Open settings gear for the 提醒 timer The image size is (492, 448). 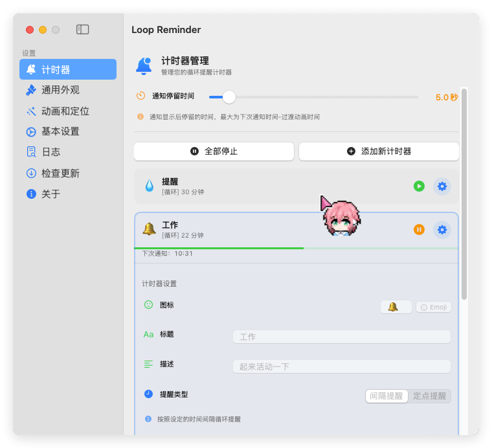pos(442,186)
